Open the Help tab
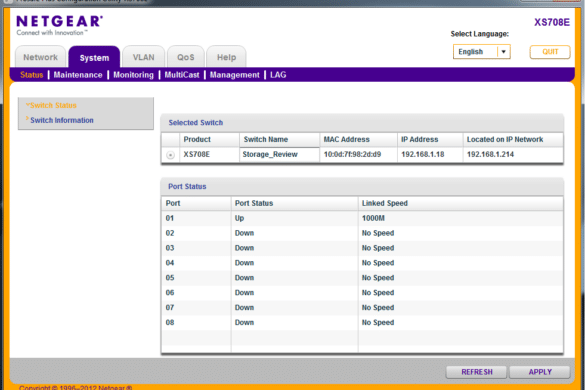Viewport: 585px width, 390px height. pos(226,57)
